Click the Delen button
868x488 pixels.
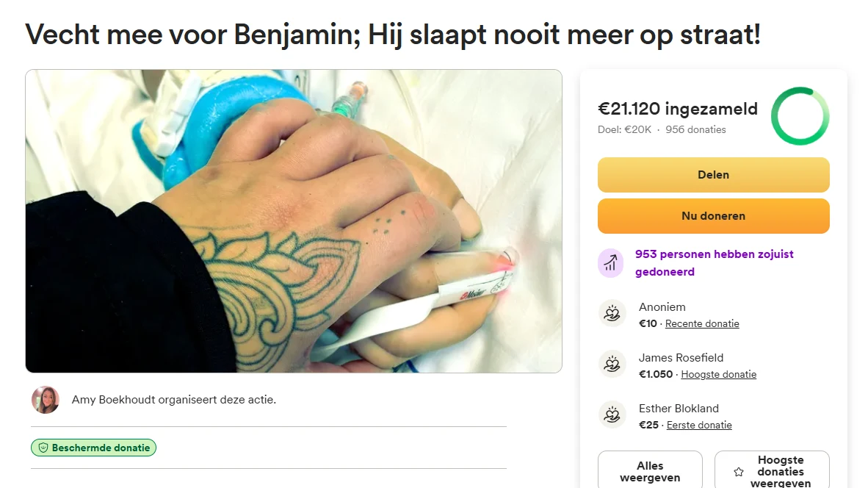pyautogui.click(x=713, y=175)
